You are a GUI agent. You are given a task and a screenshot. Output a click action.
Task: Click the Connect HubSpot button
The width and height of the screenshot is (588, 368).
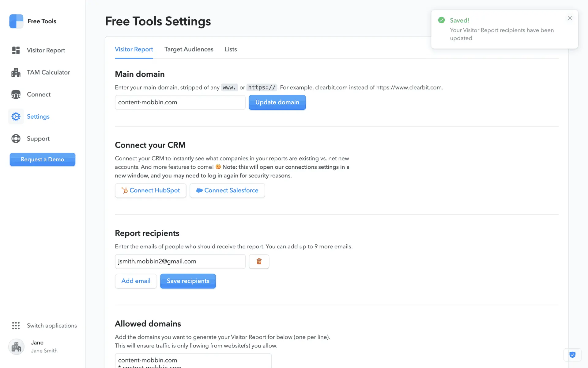click(150, 190)
